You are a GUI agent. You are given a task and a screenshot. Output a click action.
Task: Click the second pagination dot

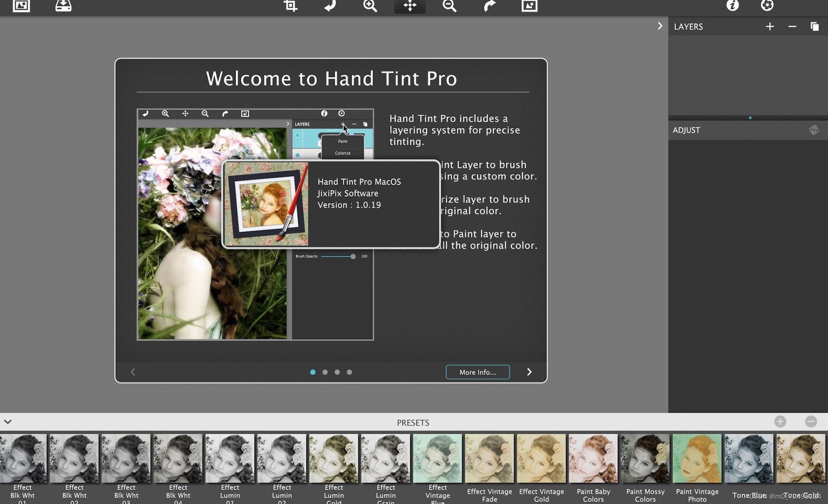[x=325, y=372]
